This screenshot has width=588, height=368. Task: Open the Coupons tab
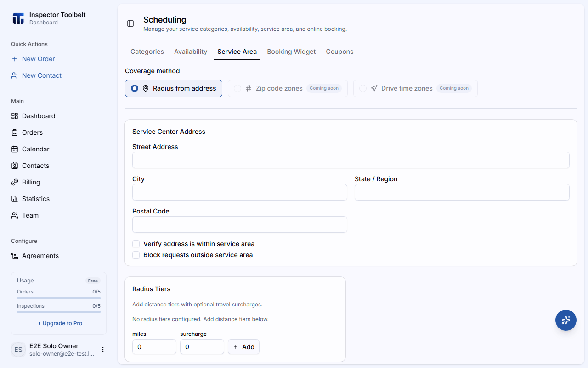click(339, 52)
